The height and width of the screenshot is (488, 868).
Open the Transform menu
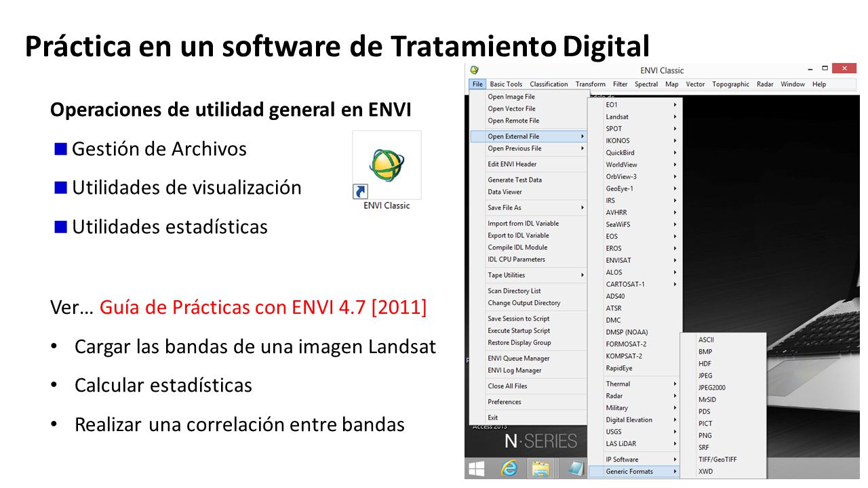590,84
